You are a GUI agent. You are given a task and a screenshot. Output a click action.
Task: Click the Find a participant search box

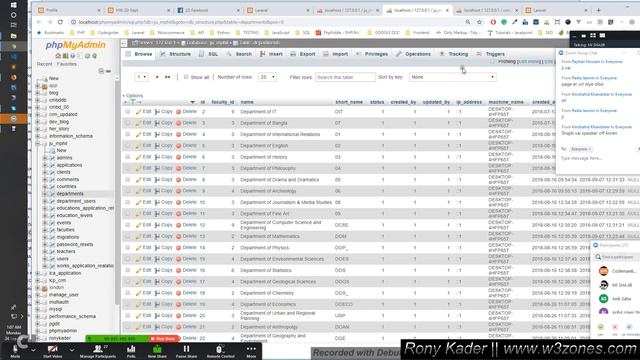(616, 257)
